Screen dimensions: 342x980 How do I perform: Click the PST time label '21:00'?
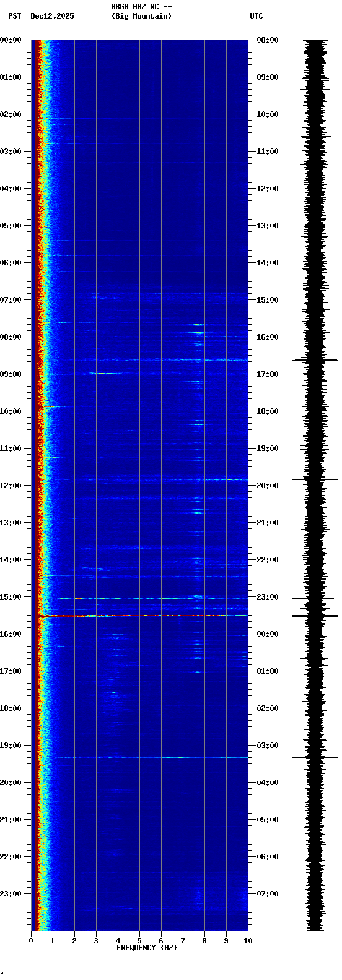click(x=11, y=820)
